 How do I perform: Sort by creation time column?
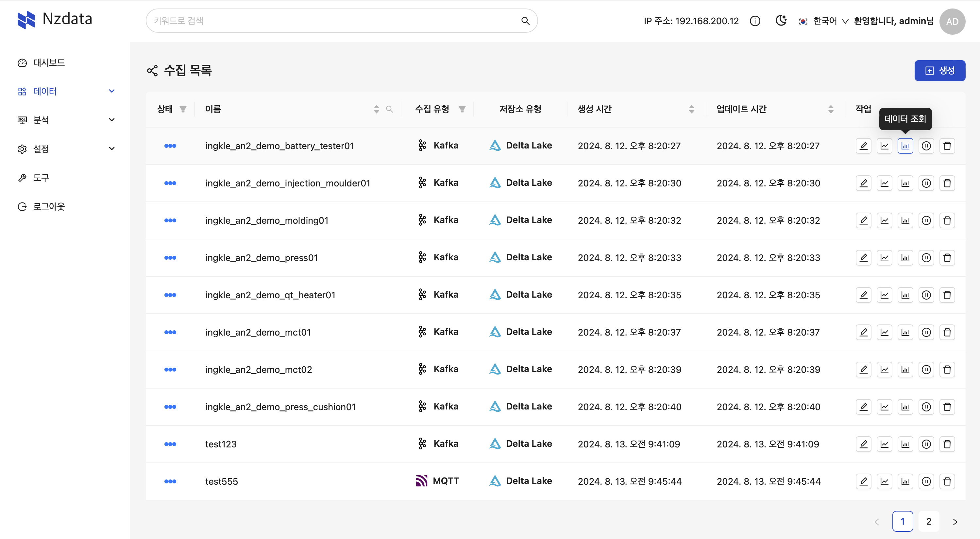(x=692, y=109)
